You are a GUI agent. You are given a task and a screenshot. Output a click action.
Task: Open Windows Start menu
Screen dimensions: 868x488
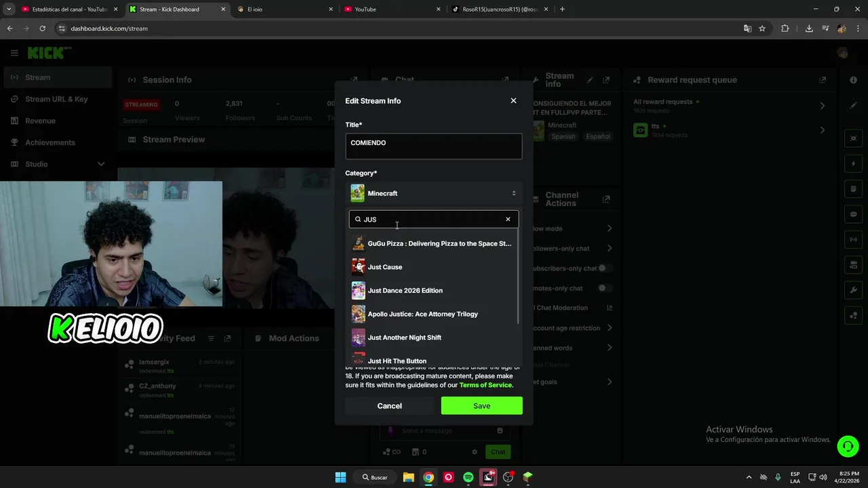point(340,477)
